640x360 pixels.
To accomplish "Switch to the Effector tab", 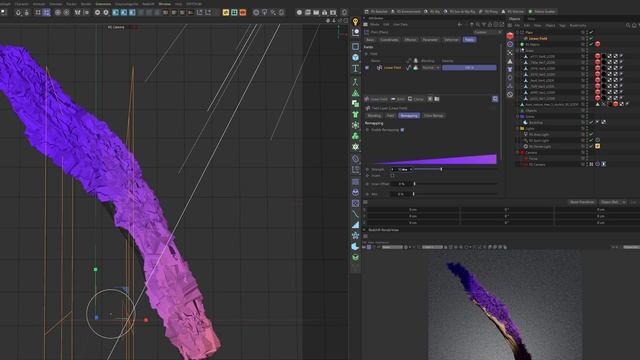I will pyautogui.click(x=410, y=40).
